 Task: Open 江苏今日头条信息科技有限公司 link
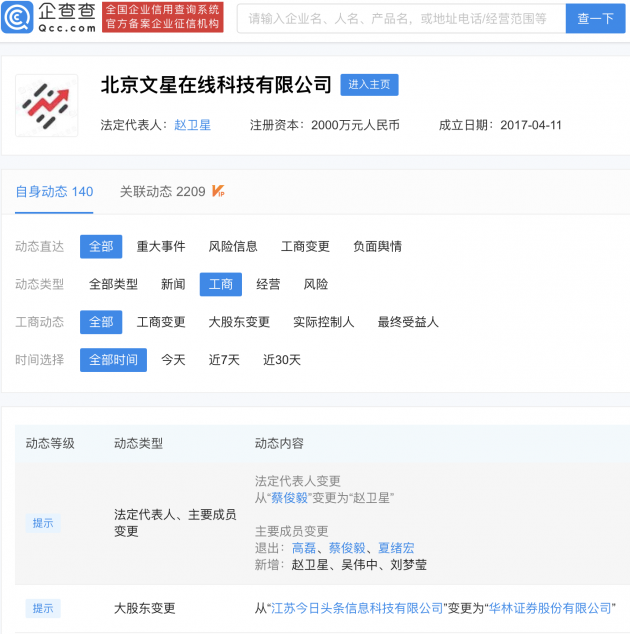[357, 608]
